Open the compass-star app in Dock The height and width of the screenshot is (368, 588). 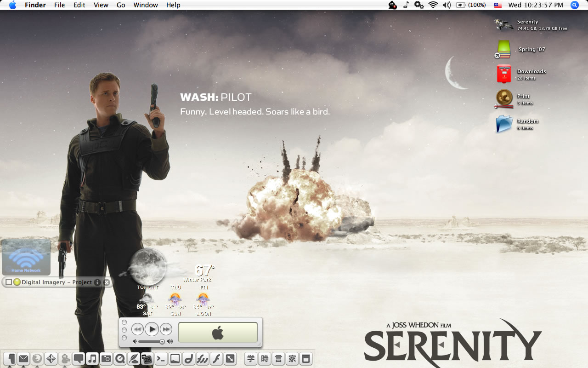tap(51, 359)
